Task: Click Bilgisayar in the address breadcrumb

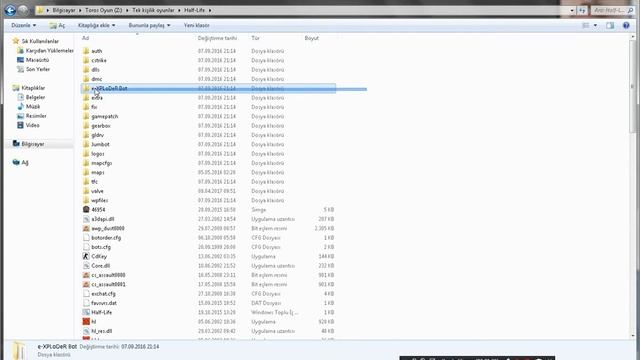Action: [64, 10]
